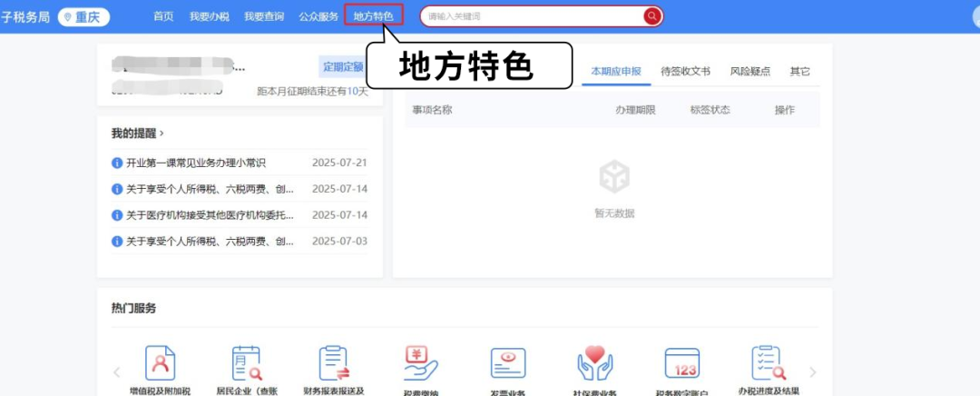
Task: Open the 我要办税 menu item
Action: (210, 17)
